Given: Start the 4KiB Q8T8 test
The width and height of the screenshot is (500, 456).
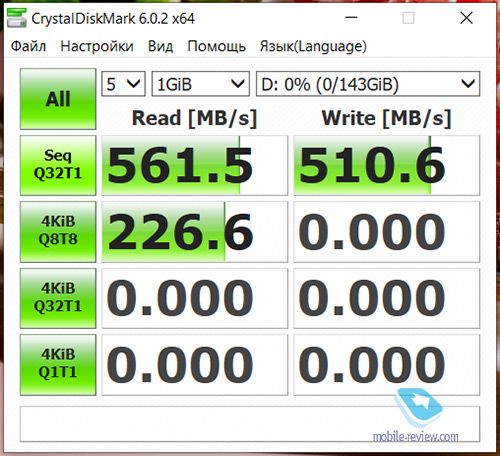Looking at the screenshot, I should point(58,231).
